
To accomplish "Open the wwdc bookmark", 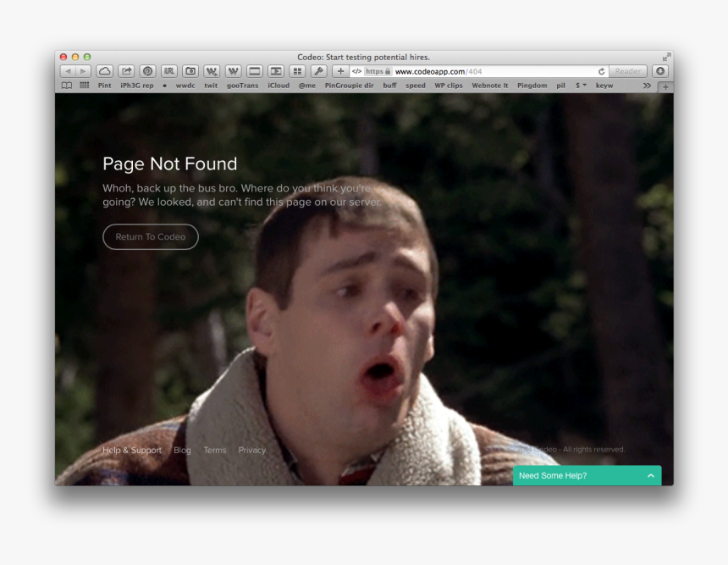I will [185, 86].
